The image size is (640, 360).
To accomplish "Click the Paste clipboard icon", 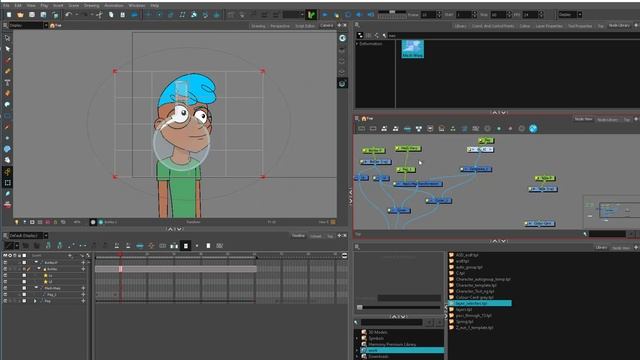I will click(x=122, y=15).
